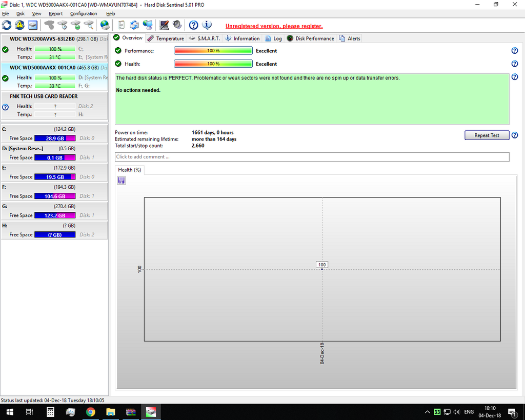This screenshot has height=420, width=525.
Task: Click the Repeat Test button
Action: click(x=487, y=135)
